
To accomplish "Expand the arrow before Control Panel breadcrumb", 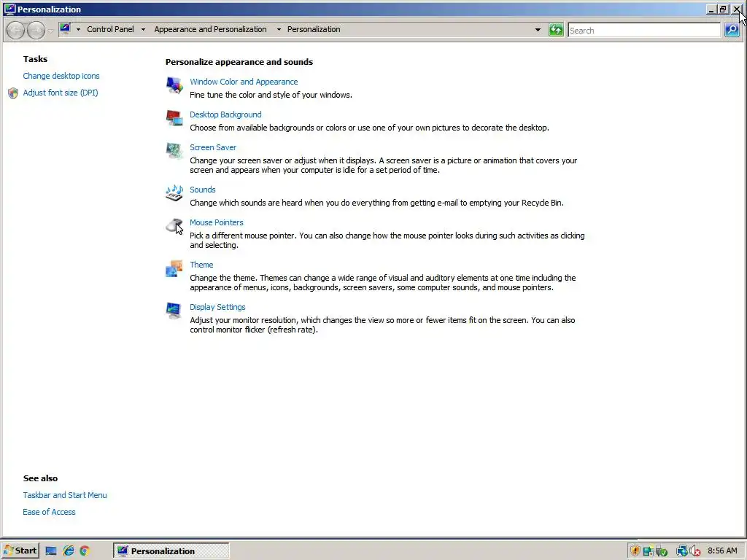I will [x=78, y=29].
